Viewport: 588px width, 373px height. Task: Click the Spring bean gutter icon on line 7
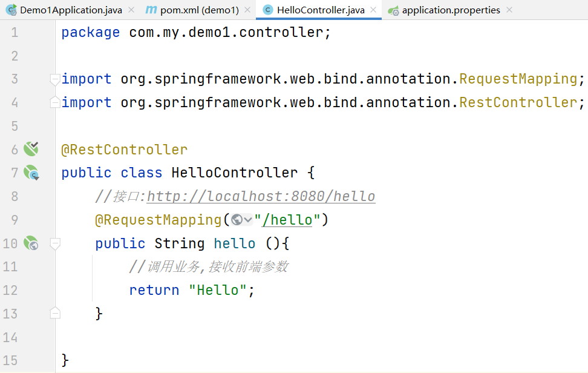click(x=31, y=173)
